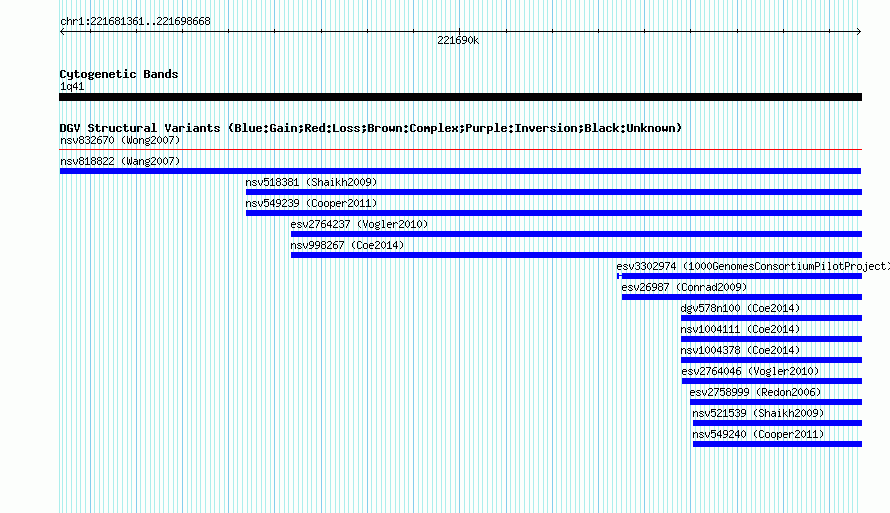
Task: Select the blue bar under esv2764237
Action: [x=576, y=234]
